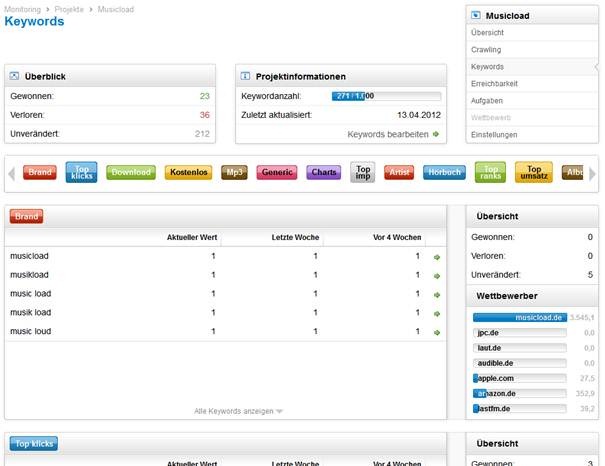Select the blue Hörbuch tag
This screenshot has width=605, height=466.
point(444,172)
